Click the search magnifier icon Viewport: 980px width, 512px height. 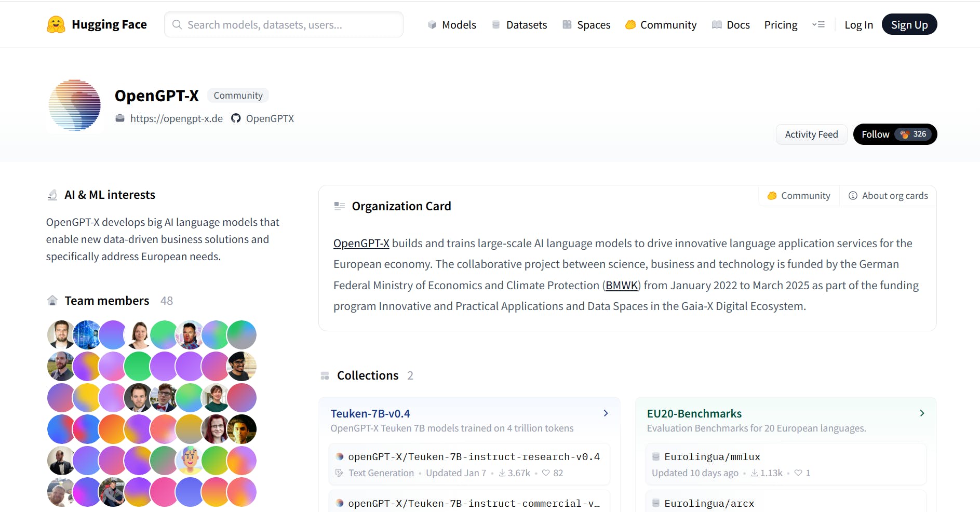[177, 25]
